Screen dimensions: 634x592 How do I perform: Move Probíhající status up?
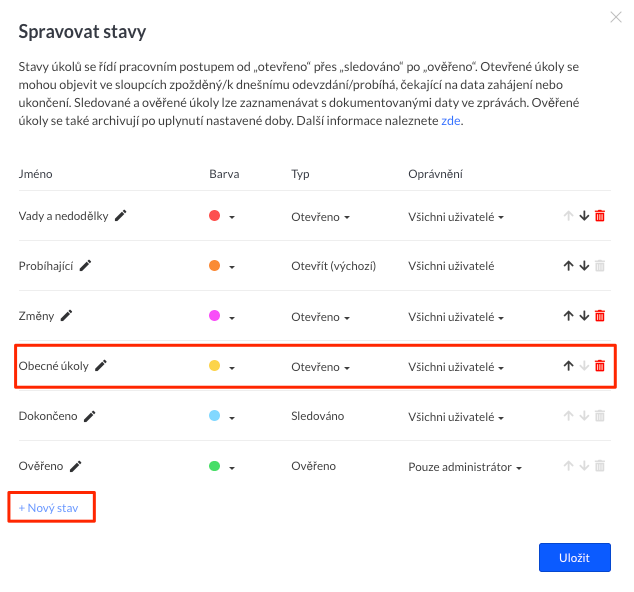point(568,266)
